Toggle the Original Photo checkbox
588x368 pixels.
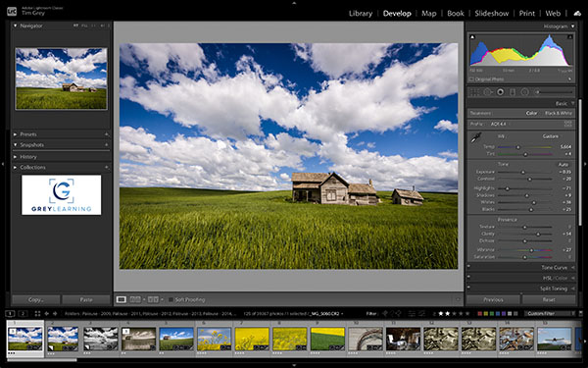click(x=471, y=79)
